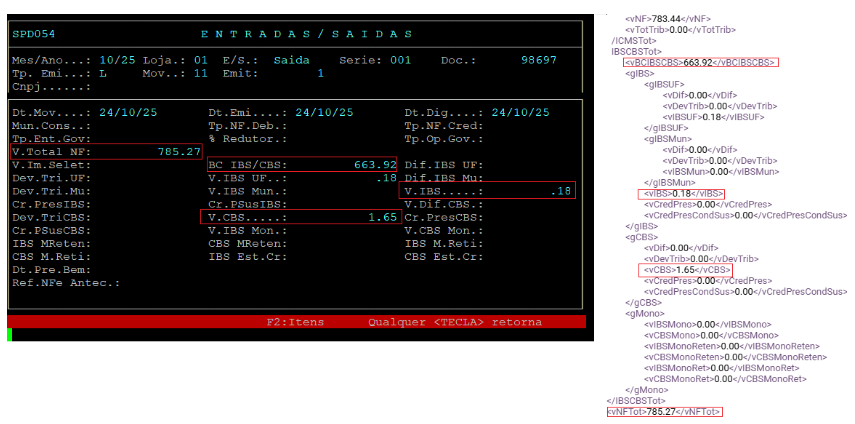
Task: Select the highlighted <vCBS> 1.65 XML line
Action: pos(686,270)
